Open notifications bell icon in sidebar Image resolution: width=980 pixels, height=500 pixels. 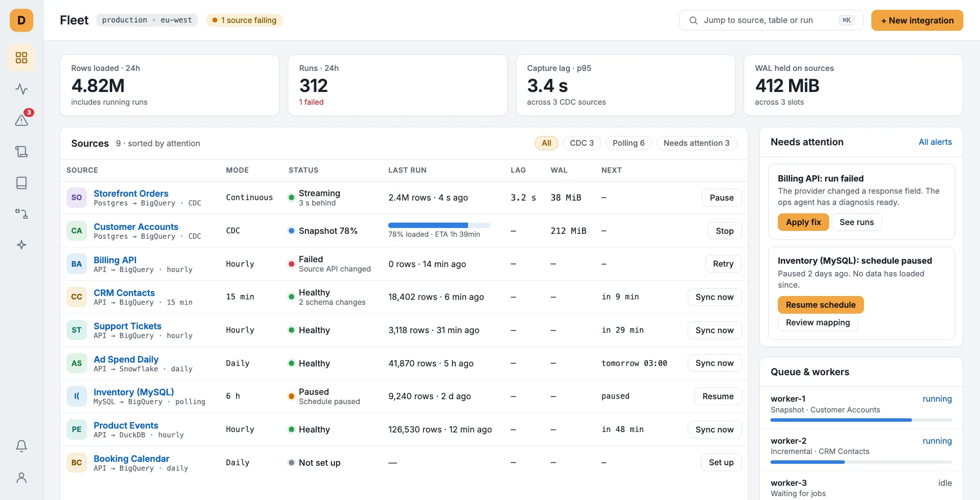pyautogui.click(x=22, y=446)
